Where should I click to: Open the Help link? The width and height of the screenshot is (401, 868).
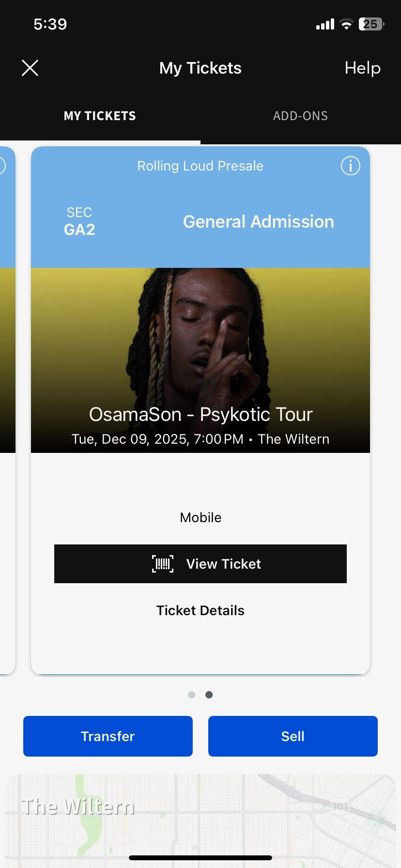[362, 68]
